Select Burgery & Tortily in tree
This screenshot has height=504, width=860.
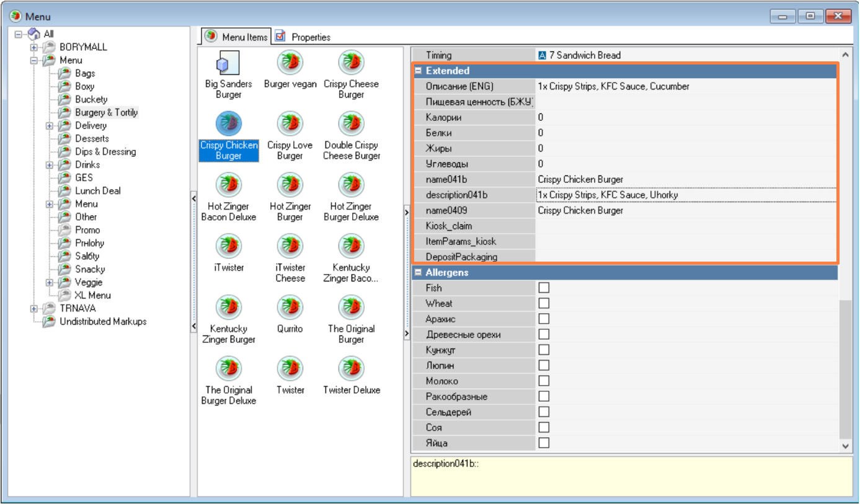[x=107, y=112]
